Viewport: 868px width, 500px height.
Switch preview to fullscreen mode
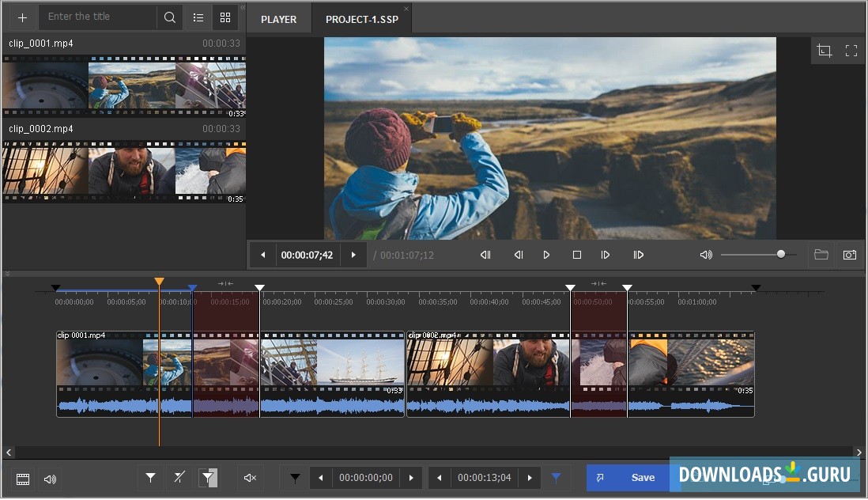tap(851, 50)
